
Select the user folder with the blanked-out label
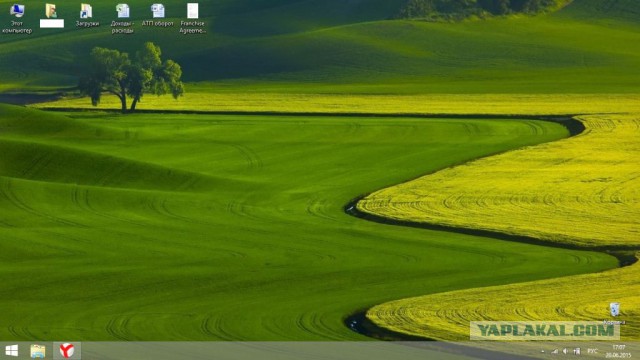pos(51,16)
